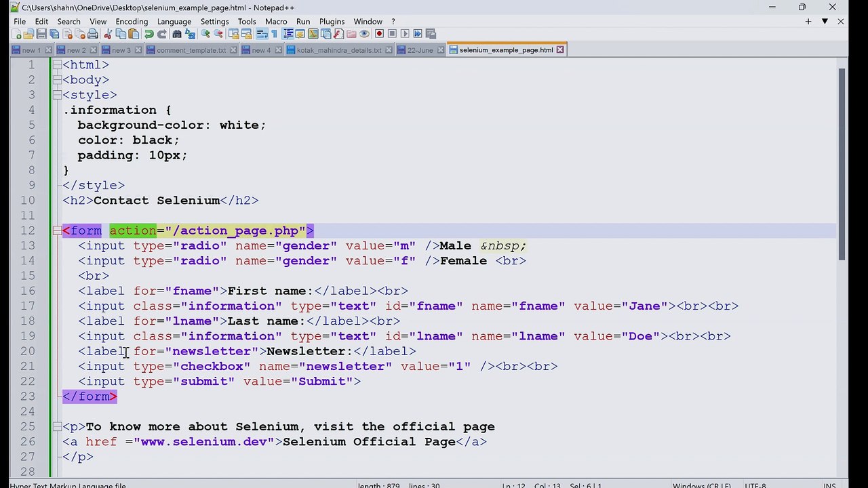Close the selenium_example_page.html tab
The height and width of the screenshot is (488, 868).
(x=560, y=50)
